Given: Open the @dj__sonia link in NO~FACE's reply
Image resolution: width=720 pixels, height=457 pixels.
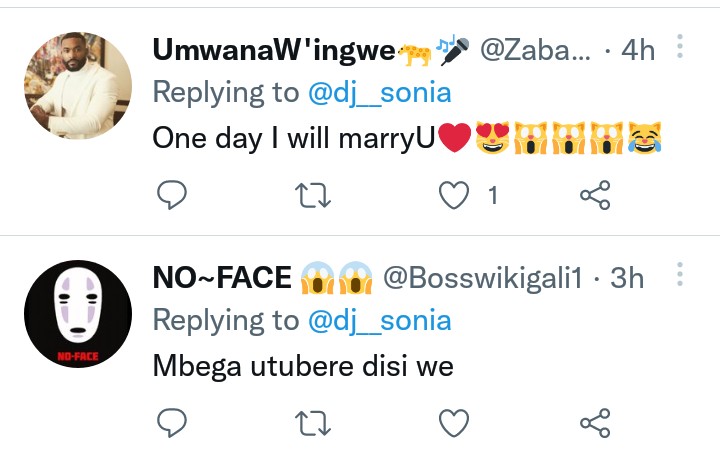Looking at the screenshot, I should (379, 320).
